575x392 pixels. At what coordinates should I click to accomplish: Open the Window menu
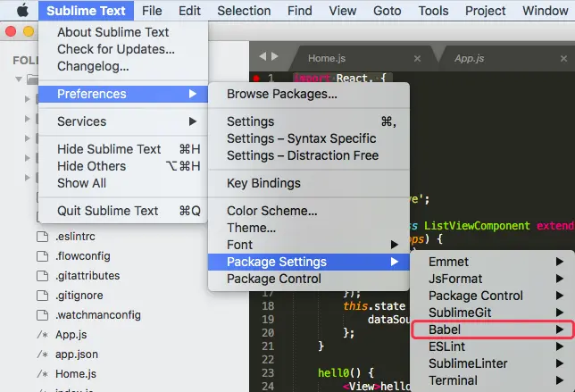tap(546, 11)
